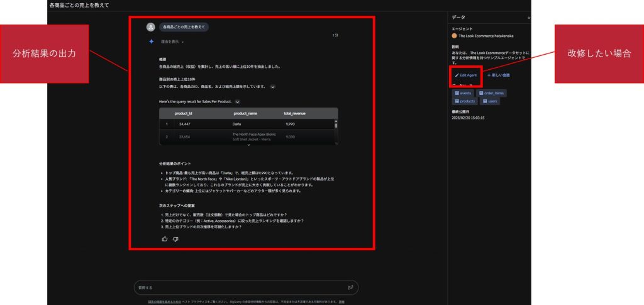Select the Darla product name cell
The width and height of the screenshot is (644, 305).
click(x=236, y=124)
